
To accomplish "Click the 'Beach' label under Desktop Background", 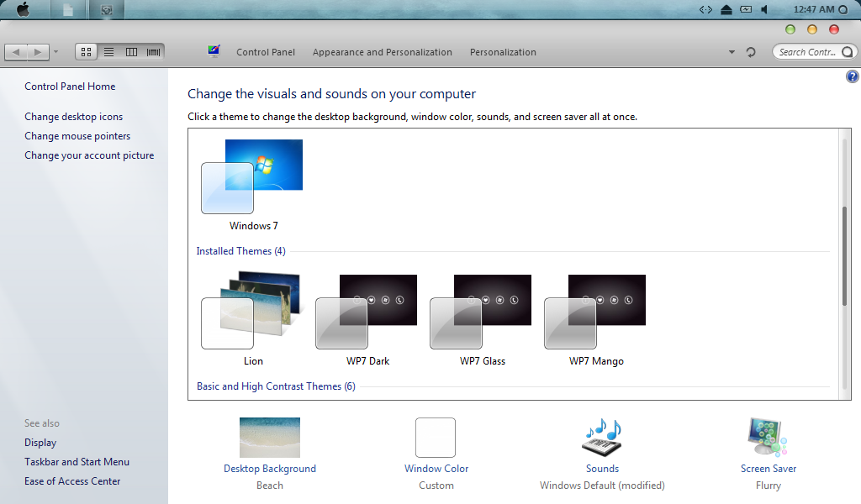I will coord(270,486).
